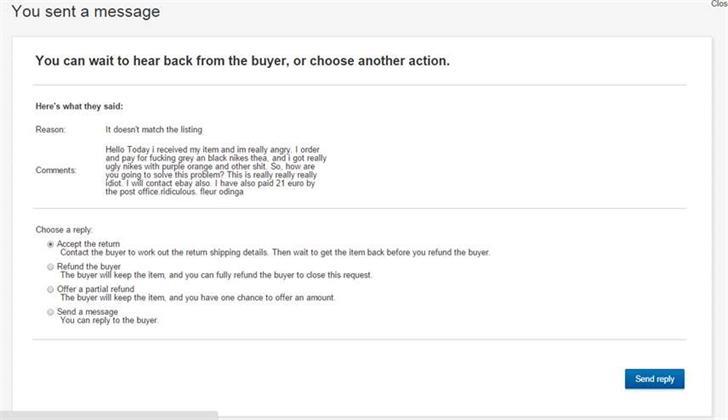
Task: Click the buyer's comments paragraph
Action: [216, 170]
